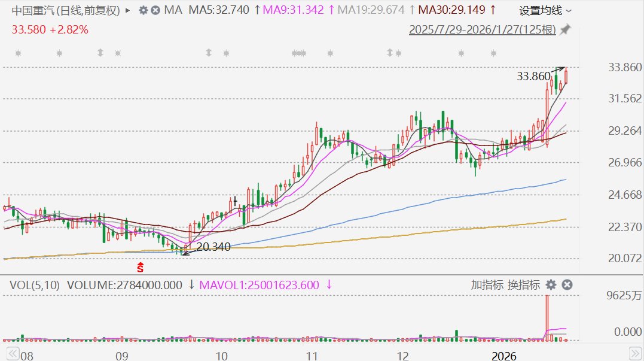Open the VOL indicator settings gear
This screenshot has width=644, height=361.
(x=551, y=284)
